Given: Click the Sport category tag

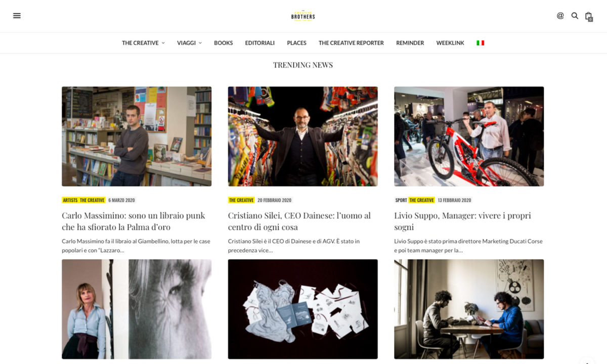Looking at the screenshot, I should tap(401, 200).
